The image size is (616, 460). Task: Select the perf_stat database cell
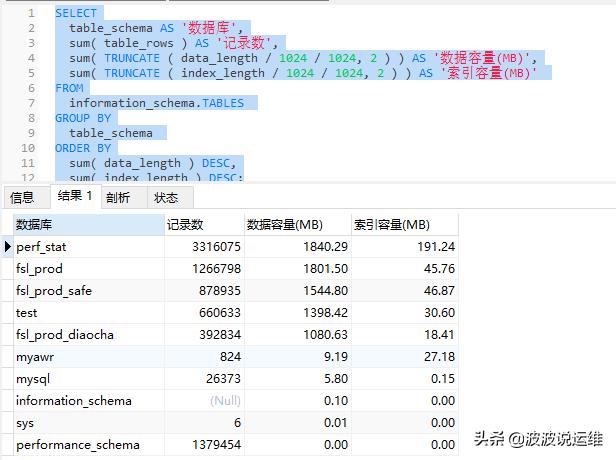[89, 247]
